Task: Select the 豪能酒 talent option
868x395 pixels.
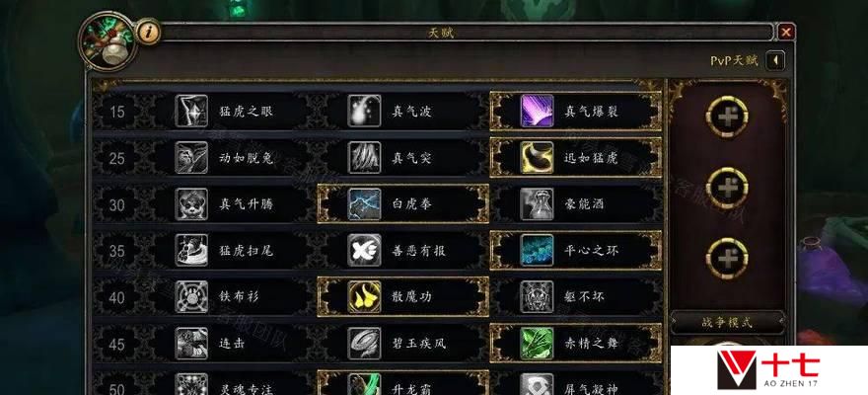Action: pyautogui.click(x=576, y=204)
